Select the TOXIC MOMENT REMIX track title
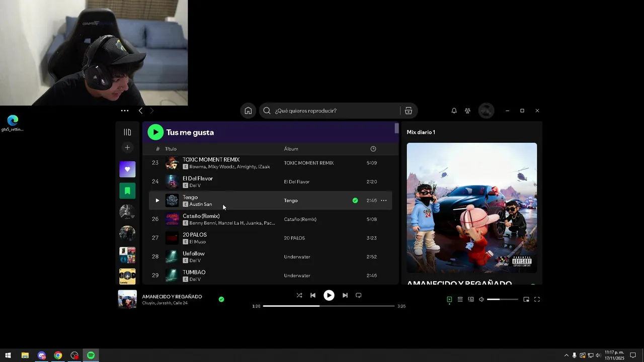The image size is (644, 362). (x=211, y=160)
